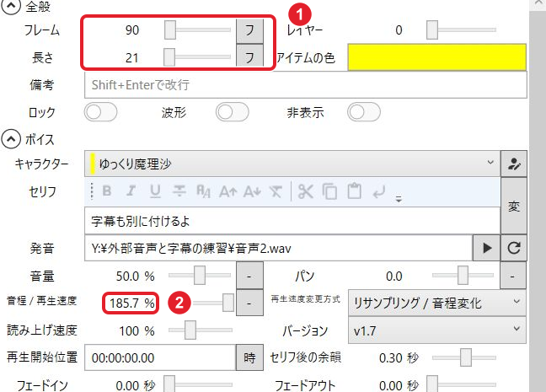
Task: Open character edit icon next to ゆっくり魔理沙
Action: 514,164
